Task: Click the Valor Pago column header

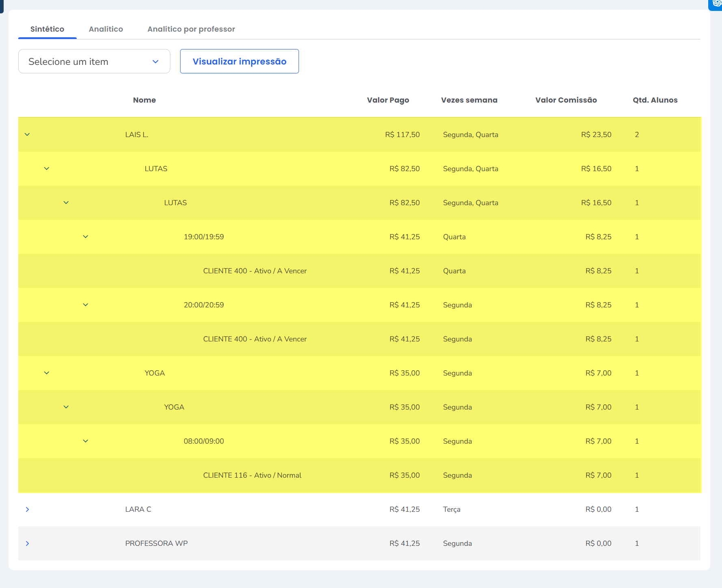Action: (x=388, y=100)
